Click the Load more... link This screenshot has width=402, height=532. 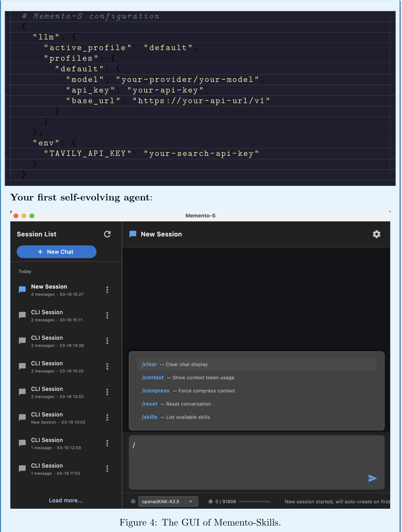tap(66, 500)
